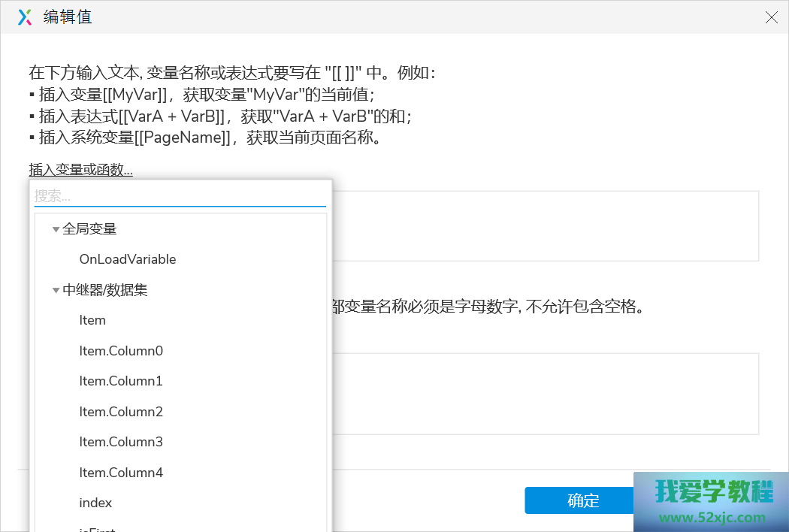Click the lower local variables box
789x532 pixels.
pyautogui.click(x=545, y=393)
